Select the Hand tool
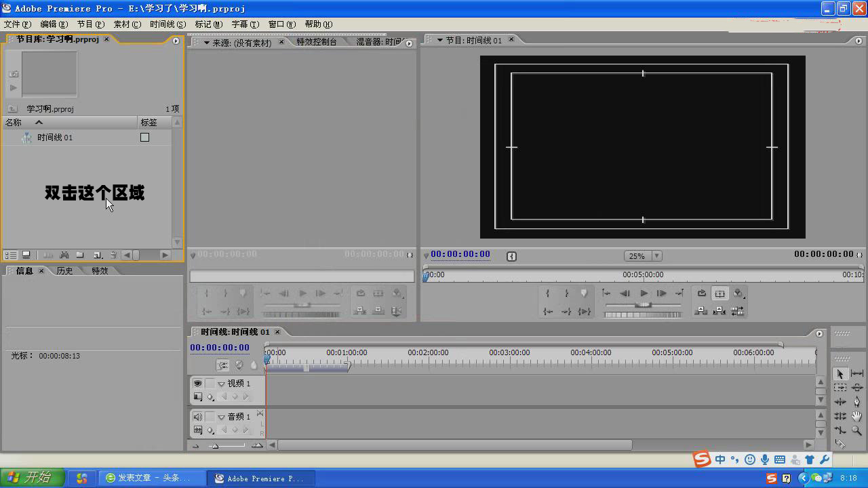Viewport: 868px width, 488px height. click(x=857, y=416)
